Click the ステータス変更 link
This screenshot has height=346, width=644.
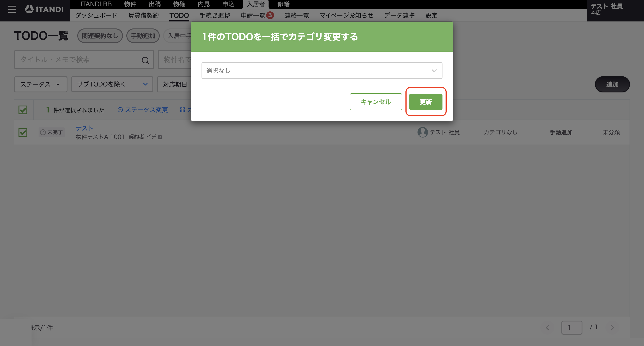143,110
